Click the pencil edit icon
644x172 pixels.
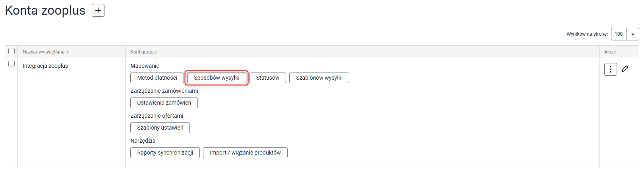pyautogui.click(x=625, y=69)
